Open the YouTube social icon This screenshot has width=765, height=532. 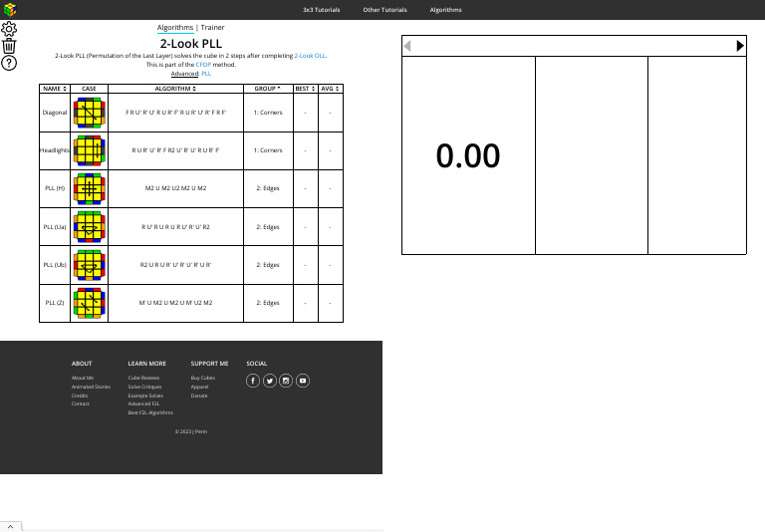pos(303,381)
